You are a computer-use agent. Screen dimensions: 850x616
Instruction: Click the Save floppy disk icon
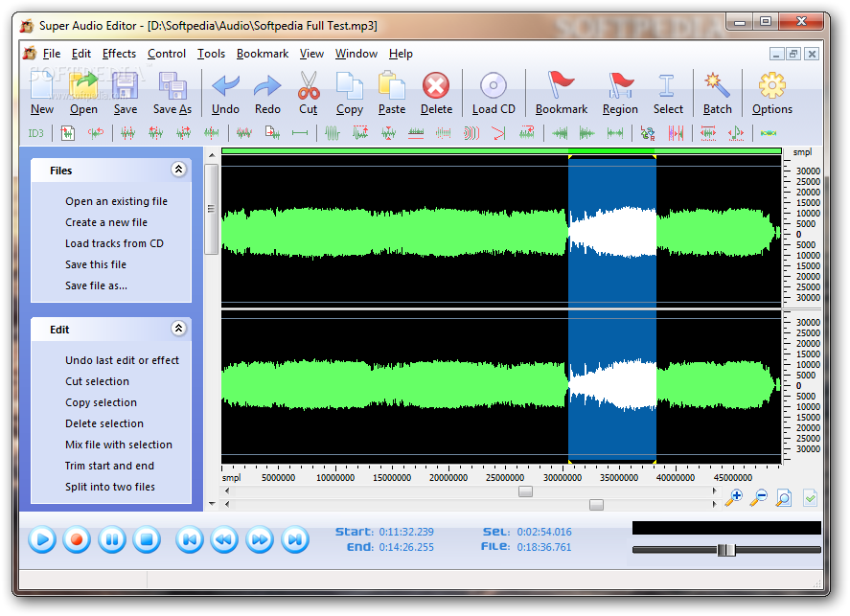coord(126,85)
